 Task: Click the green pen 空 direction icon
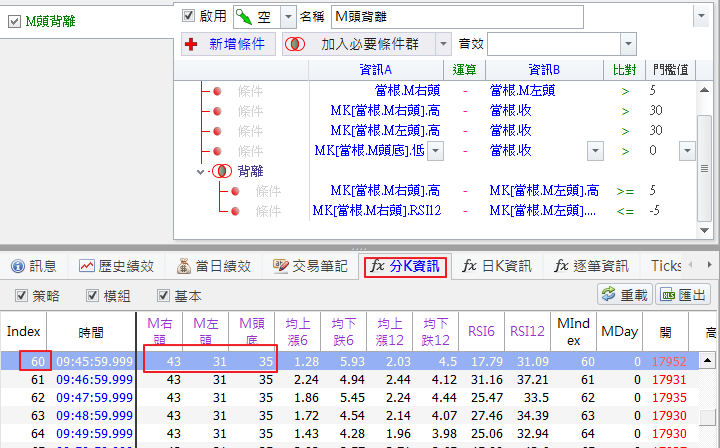click(244, 17)
